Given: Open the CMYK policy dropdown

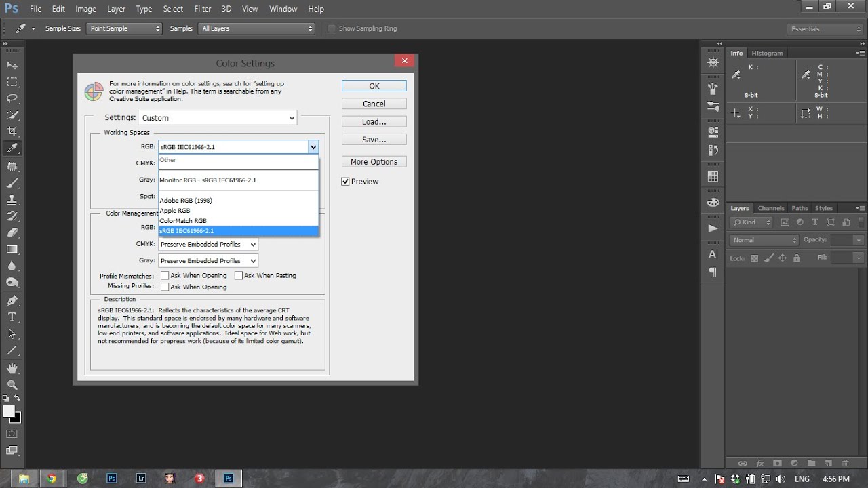Looking at the screenshot, I should [208, 244].
